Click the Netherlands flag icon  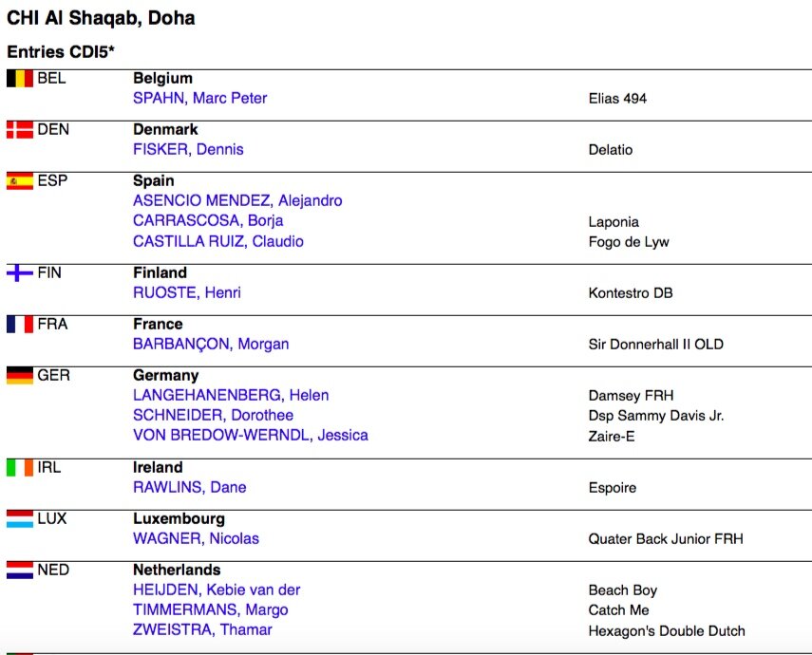point(20,571)
